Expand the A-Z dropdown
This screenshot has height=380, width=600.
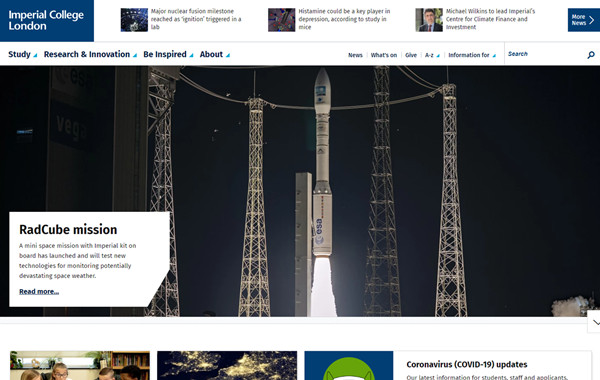point(432,55)
